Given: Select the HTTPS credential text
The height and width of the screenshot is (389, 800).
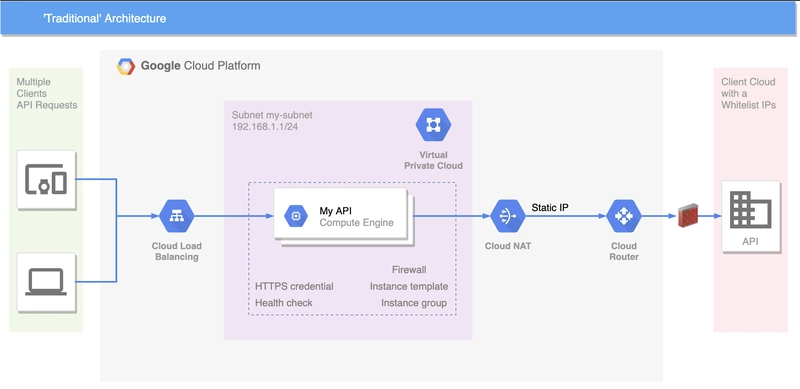Looking at the screenshot, I should (294, 286).
